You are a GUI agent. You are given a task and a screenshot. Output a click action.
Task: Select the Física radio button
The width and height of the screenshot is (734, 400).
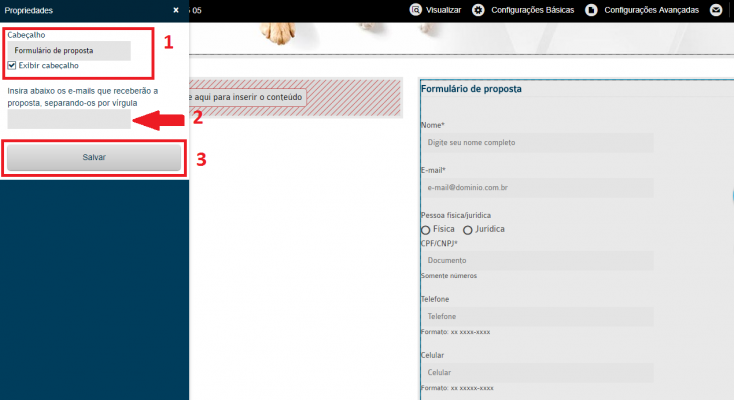coord(426,230)
